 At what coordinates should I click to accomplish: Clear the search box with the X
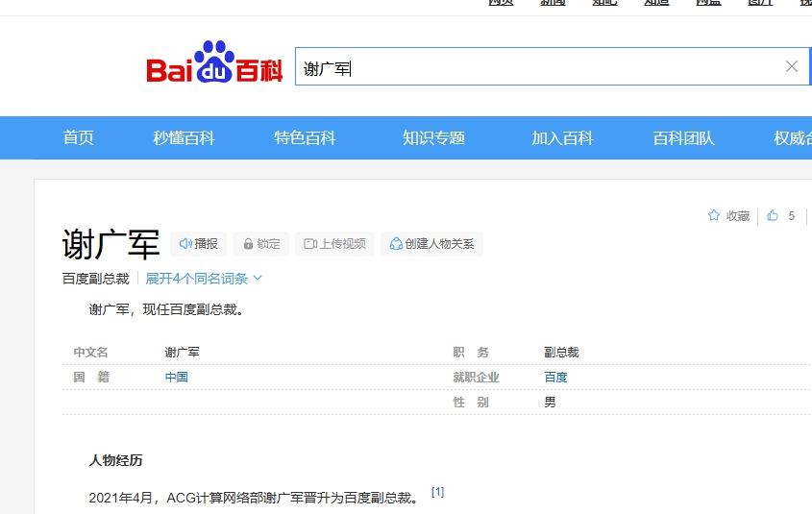(791, 66)
